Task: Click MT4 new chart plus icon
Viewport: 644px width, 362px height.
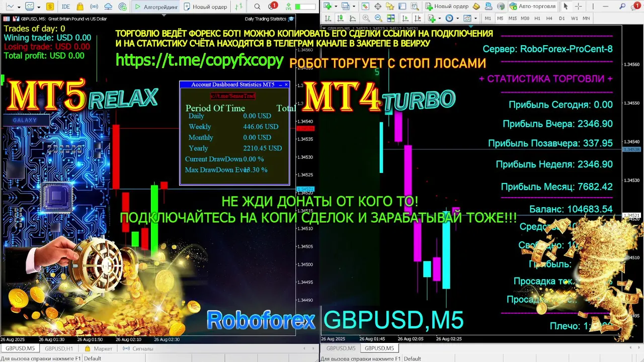Action: [x=328, y=6]
